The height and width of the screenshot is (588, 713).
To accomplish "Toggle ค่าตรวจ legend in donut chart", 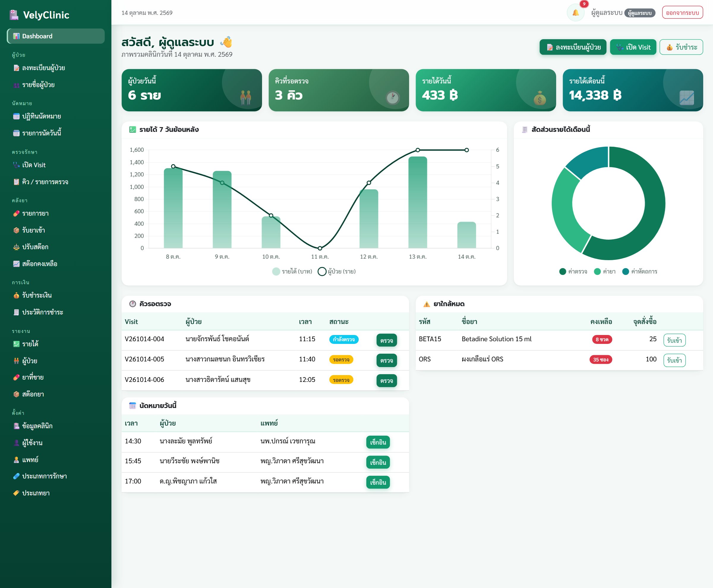I will point(563,271).
